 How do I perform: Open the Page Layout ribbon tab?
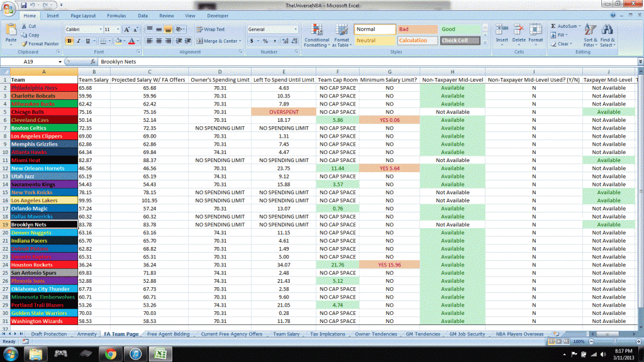(x=83, y=16)
